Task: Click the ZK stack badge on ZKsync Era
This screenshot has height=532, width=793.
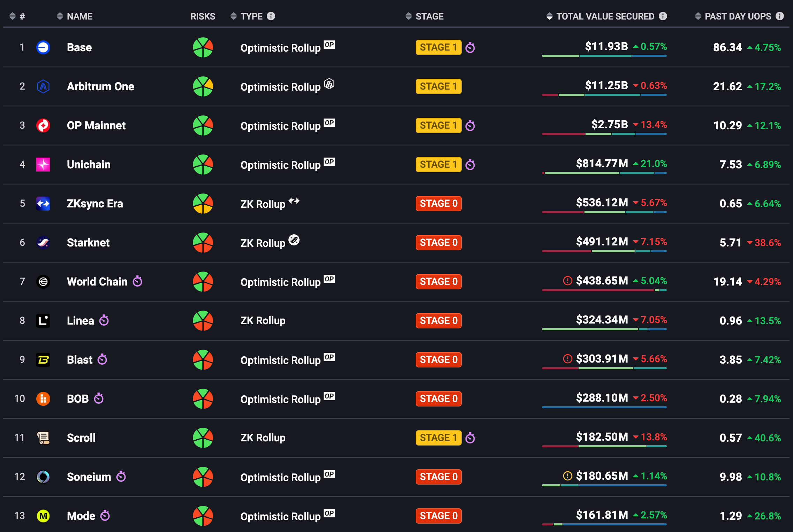Action: [294, 201]
